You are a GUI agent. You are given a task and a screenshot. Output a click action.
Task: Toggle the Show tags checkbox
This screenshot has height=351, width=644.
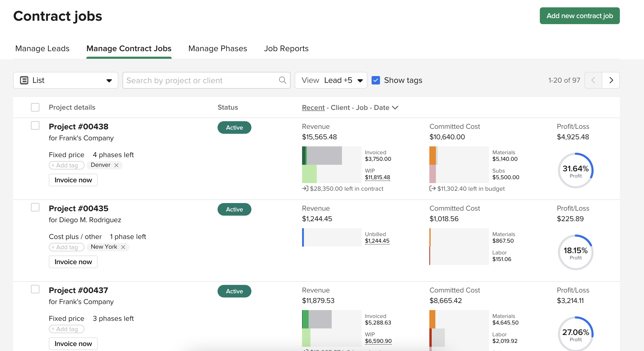[376, 80]
